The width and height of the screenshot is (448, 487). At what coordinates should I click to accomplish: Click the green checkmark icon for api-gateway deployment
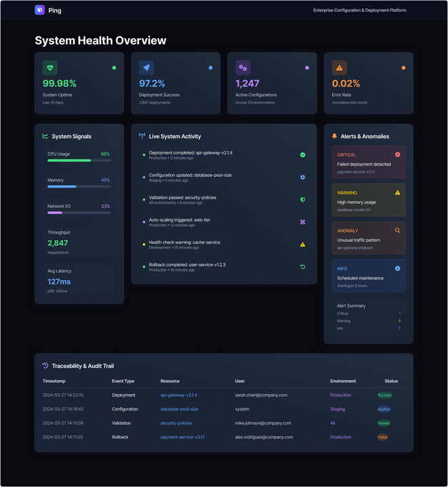(302, 154)
